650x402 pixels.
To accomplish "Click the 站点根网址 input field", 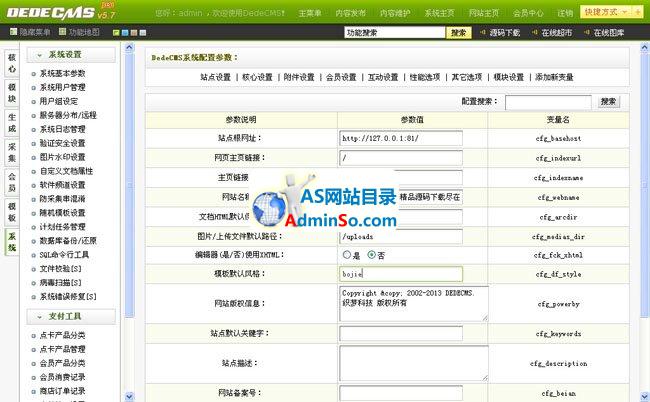I will (401, 138).
